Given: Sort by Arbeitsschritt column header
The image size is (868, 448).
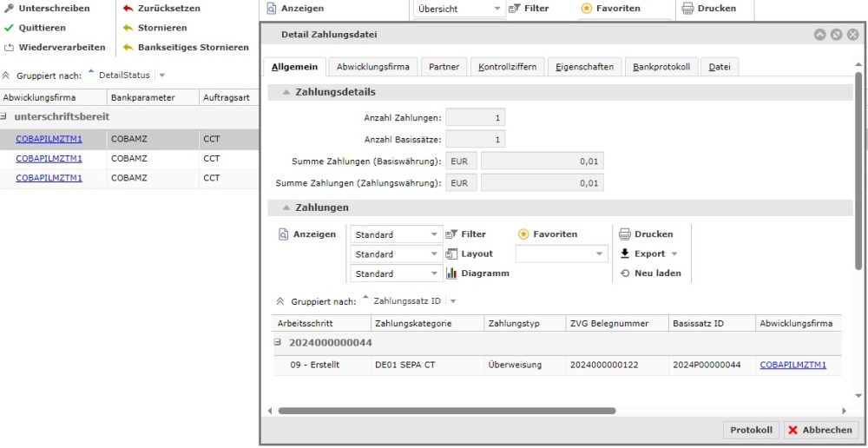Looking at the screenshot, I should tap(321, 323).
